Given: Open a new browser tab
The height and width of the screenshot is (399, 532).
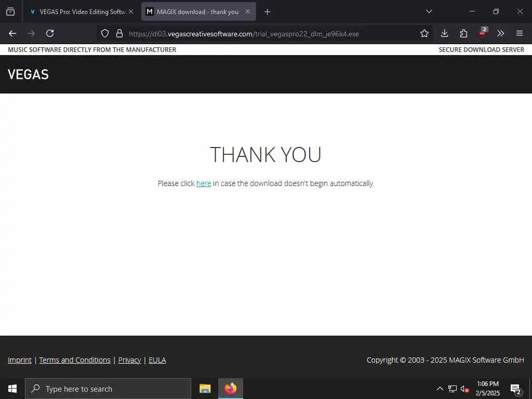Looking at the screenshot, I should (268, 12).
